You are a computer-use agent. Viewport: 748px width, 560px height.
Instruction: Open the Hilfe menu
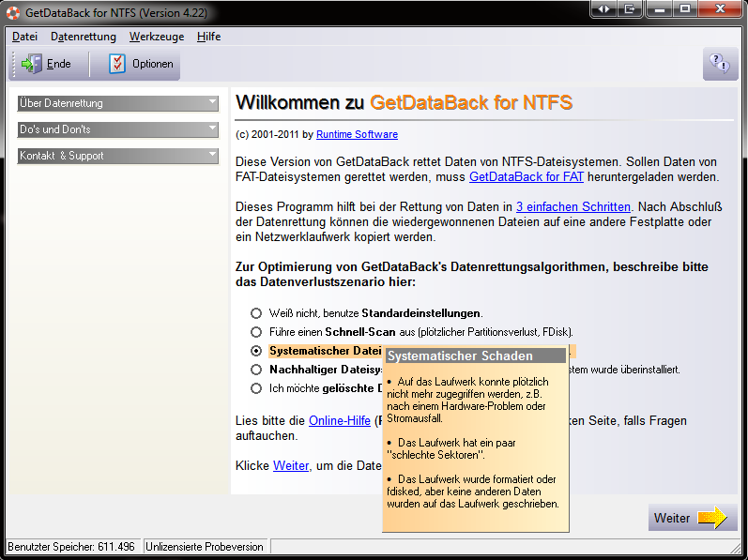click(x=209, y=37)
